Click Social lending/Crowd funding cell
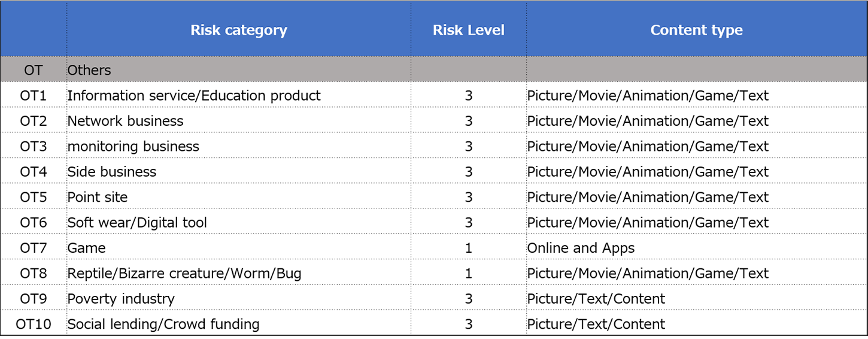 pyautogui.click(x=163, y=325)
